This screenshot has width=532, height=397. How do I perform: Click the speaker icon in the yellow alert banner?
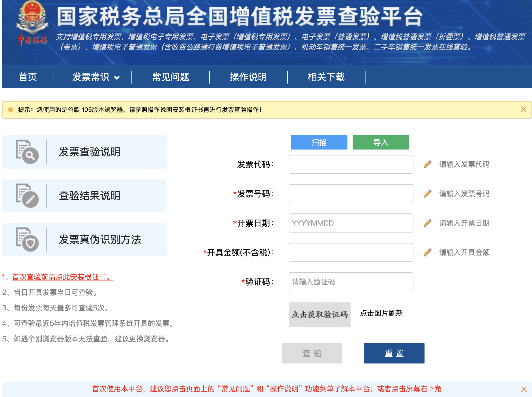point(11,109)
